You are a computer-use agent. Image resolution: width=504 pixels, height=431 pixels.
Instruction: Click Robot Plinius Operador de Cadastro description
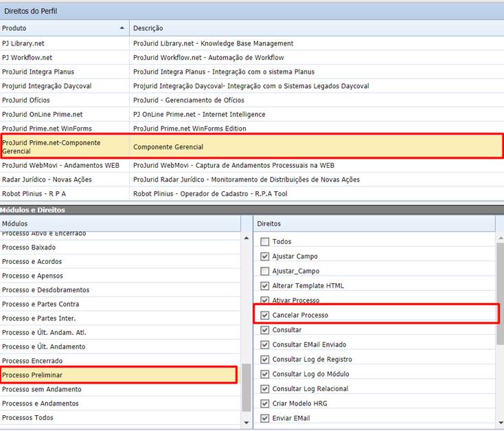[317, 193]
